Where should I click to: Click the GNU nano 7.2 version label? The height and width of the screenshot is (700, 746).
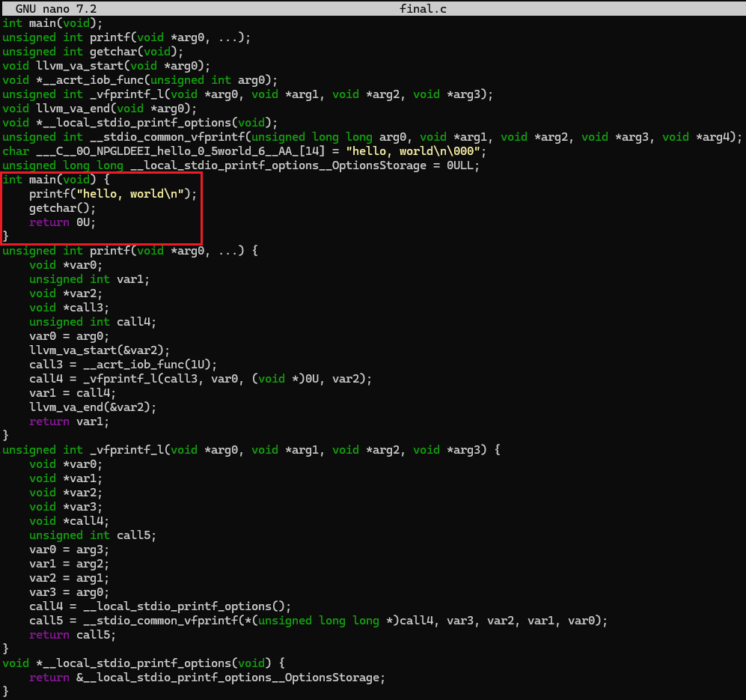(56, 9)
